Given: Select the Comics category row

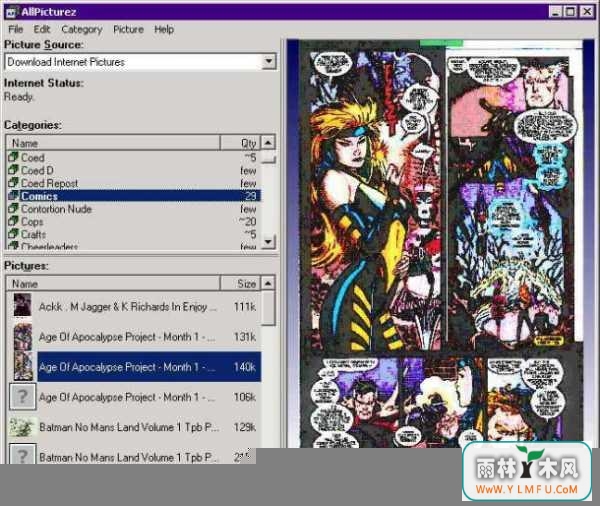Looking at the screenshot, I should (x=134, y=196).
